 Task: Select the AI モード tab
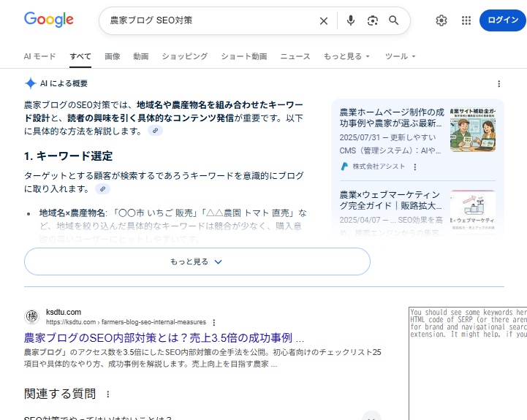point(39,56)
